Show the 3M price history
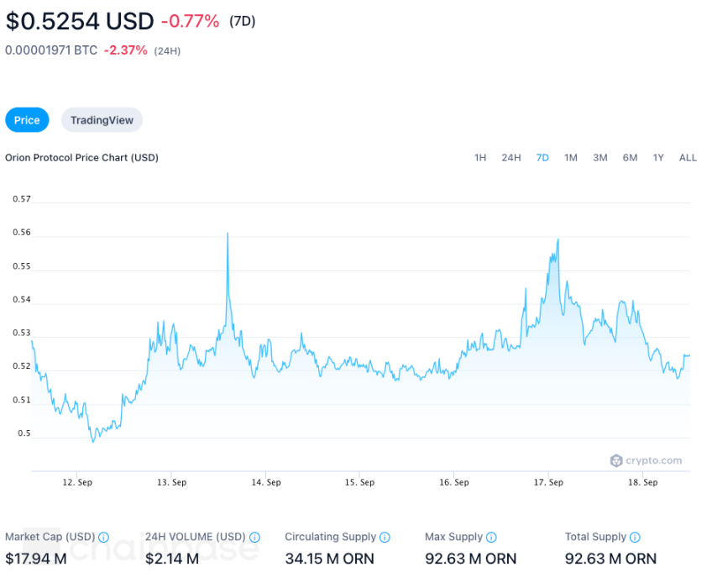The height and width of the screenshot is (588, 712). pos(600,158)
